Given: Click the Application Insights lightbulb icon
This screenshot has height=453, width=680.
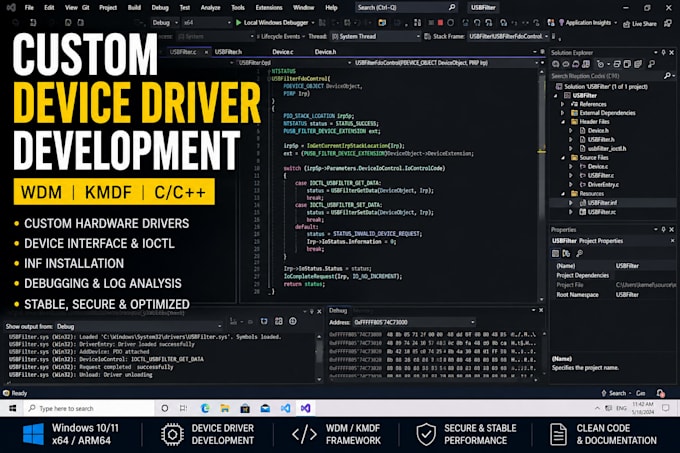Looking at the screenshot, I should tap(561, 23).
